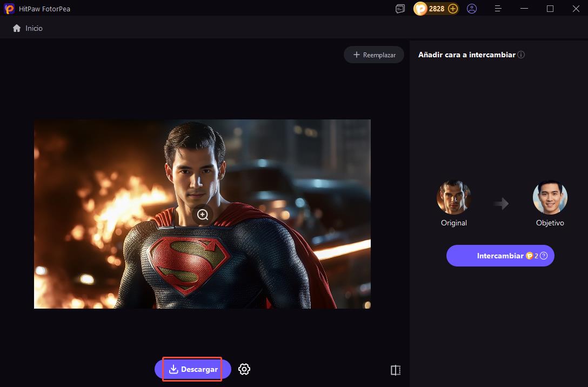
Task: Click info icon next to Añadir cara a intercambiar
Action: coord(521,55)
